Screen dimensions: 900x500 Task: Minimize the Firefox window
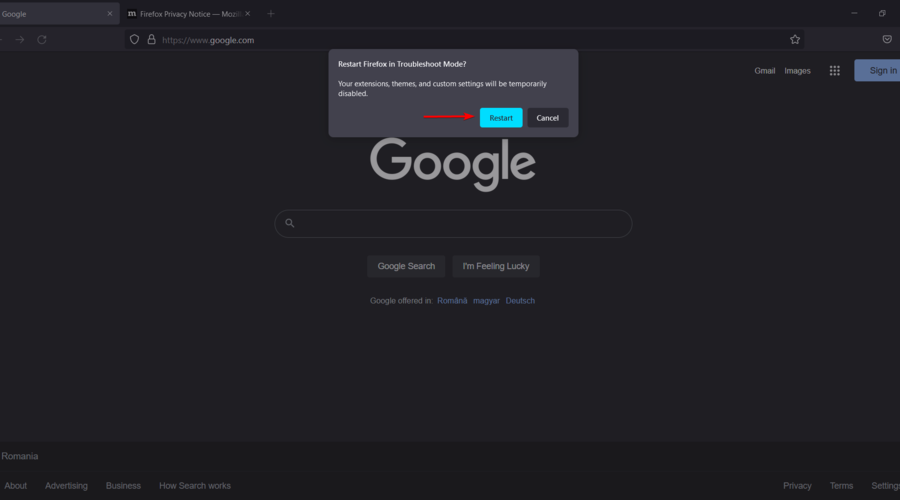[x=854, y=13]
